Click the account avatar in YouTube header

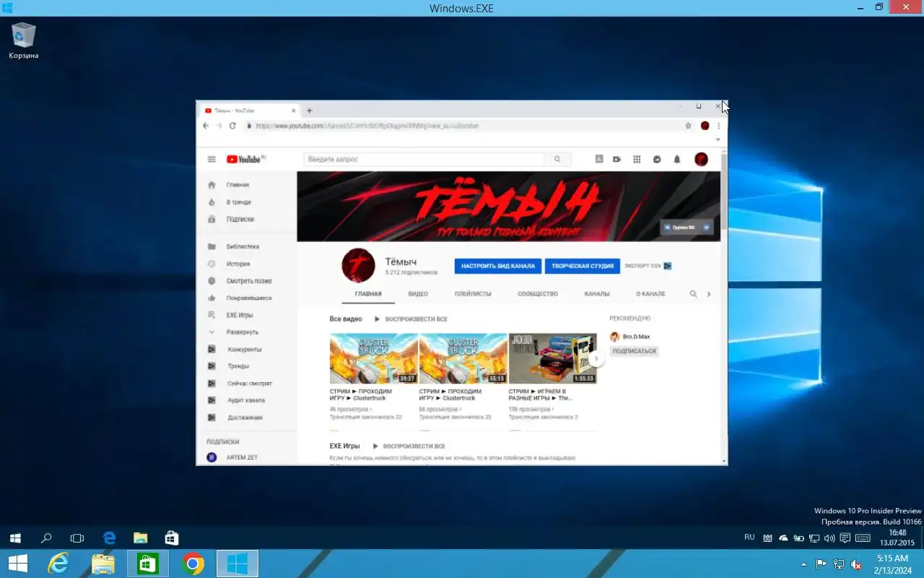pos(701,159)
